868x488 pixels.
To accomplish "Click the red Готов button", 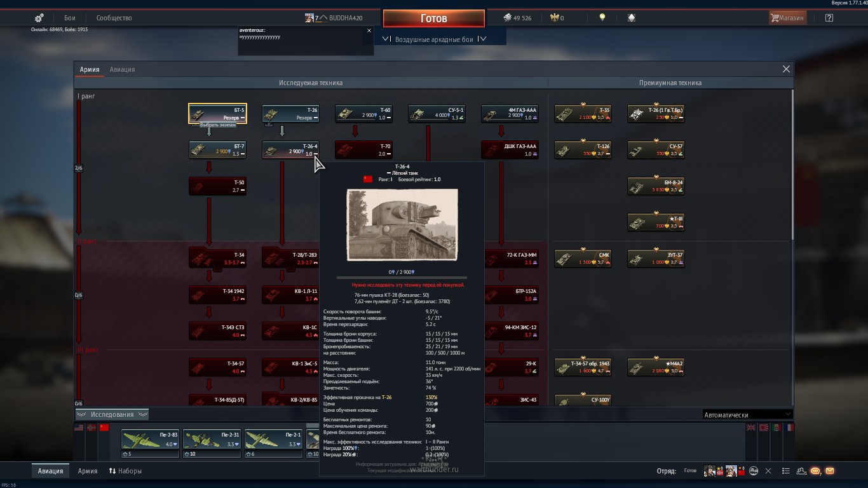I will click(x=434, y=18).
